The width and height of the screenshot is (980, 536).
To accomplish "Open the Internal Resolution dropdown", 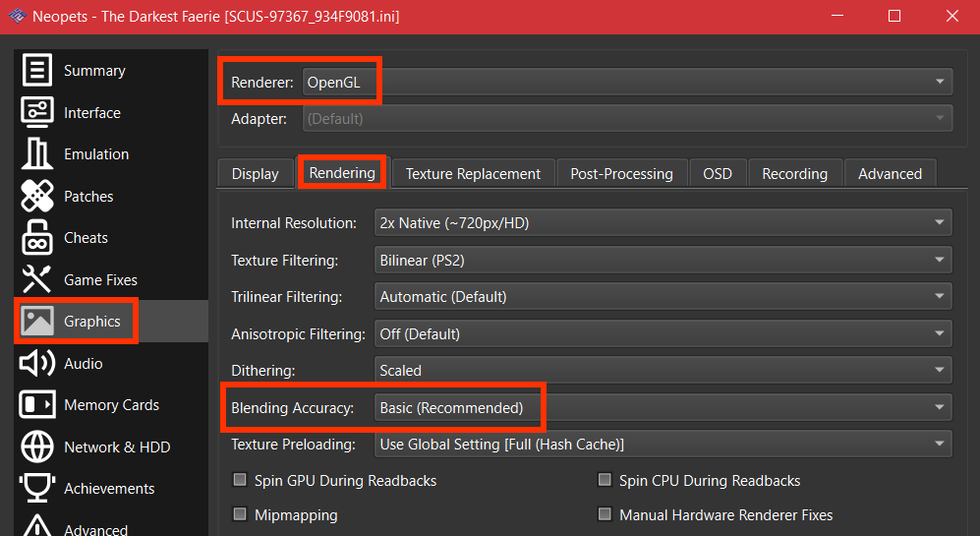I will tap(663, 222).
